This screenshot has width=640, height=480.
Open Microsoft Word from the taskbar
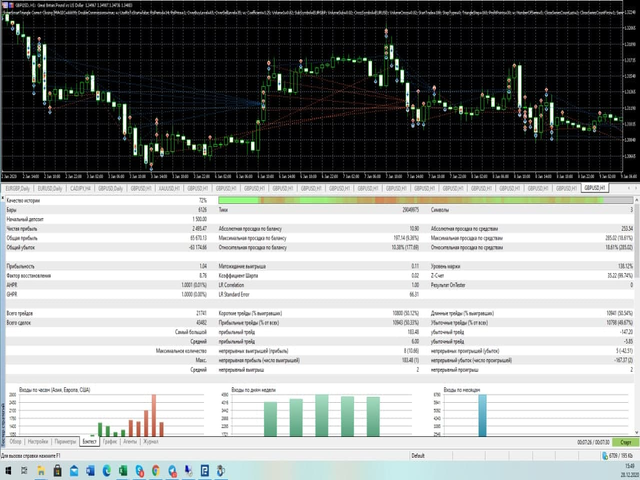[90, 471]
